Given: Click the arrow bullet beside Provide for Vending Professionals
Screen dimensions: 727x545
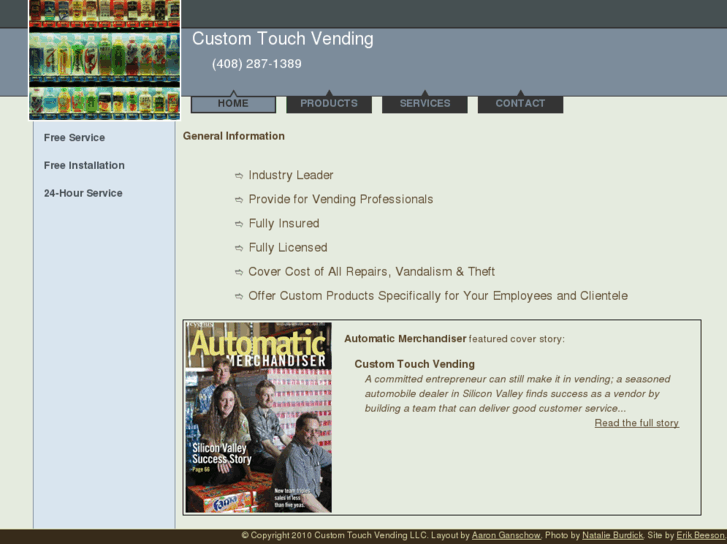Looking at the screenshot, I should pyautogui.click(x=239, y=200).
